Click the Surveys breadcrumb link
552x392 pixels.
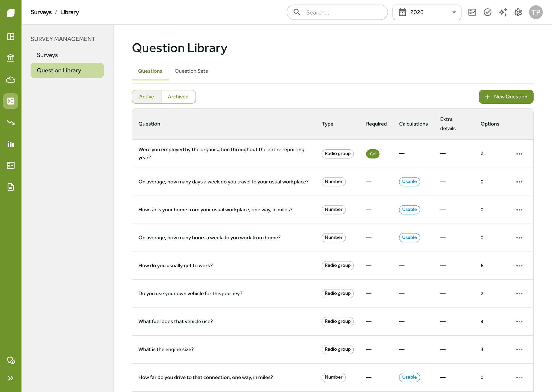click(41, 12)
